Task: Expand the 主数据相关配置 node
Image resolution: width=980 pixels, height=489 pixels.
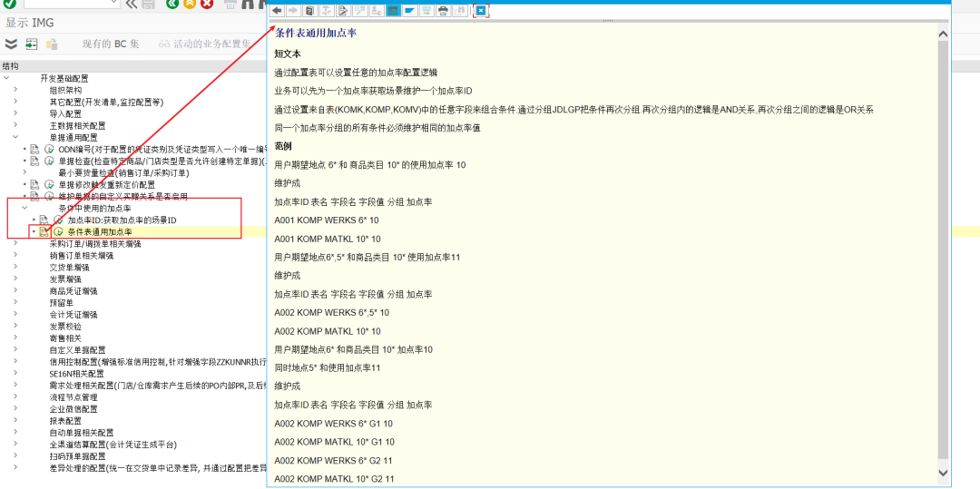Action: tap(15, 125)
